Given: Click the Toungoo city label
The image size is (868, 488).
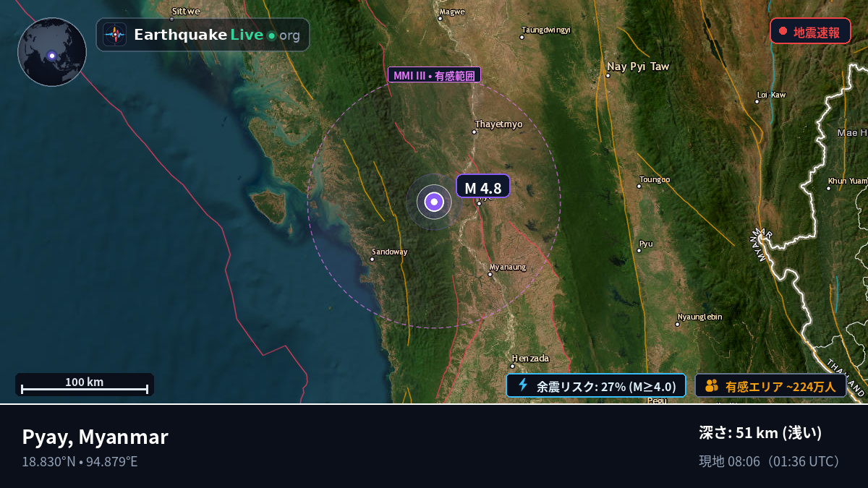Looking at the screenshot, I should click(x=655, y=179).
